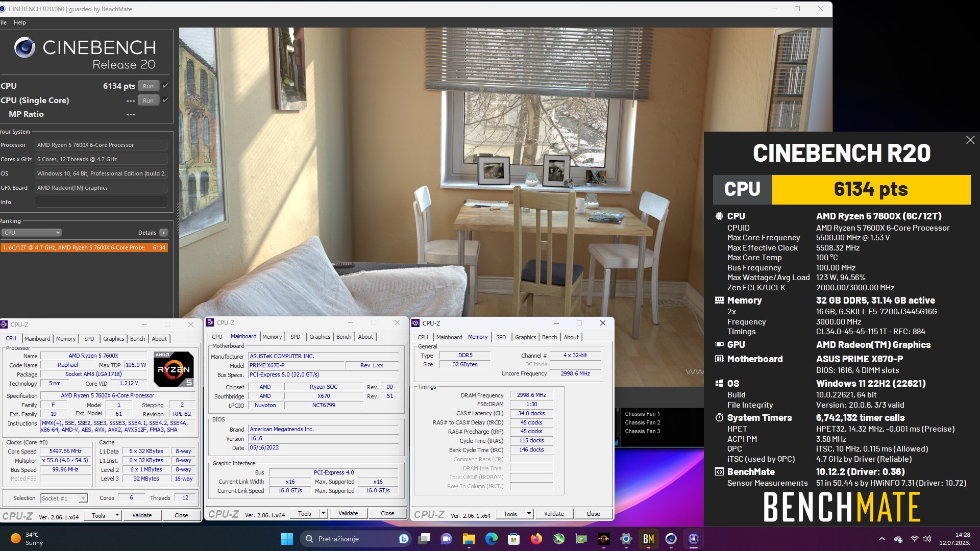Screen dimensions: 980x551
Task: Click the CPU-Z icon in right window title bar
Action: point(415,323)
